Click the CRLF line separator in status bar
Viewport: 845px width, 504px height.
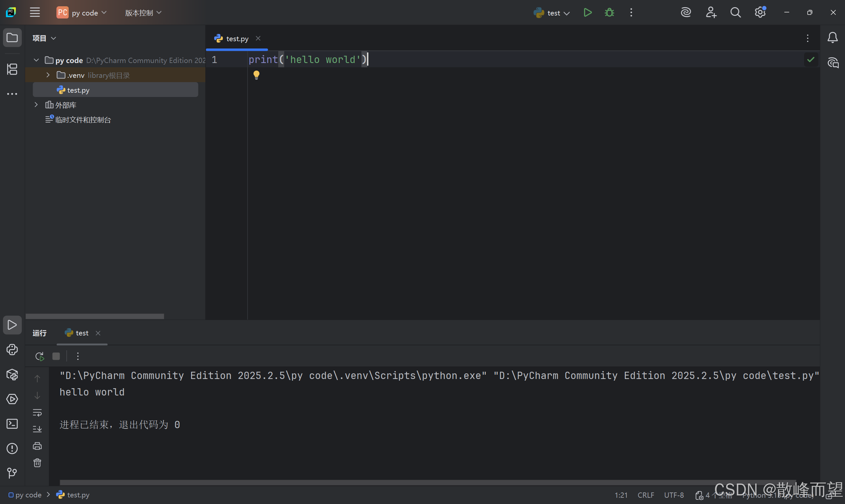[x=646, y=495]
